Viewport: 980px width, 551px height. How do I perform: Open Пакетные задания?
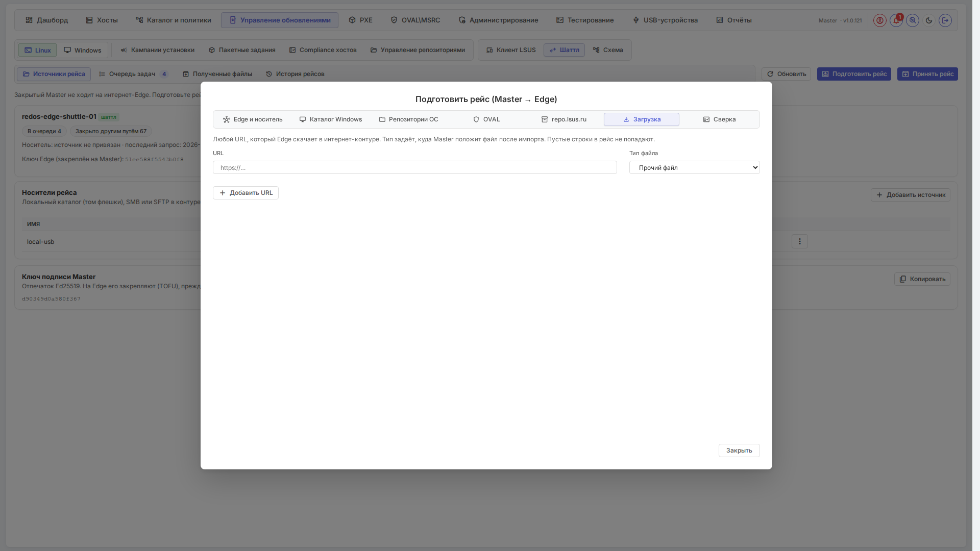pos(242,50)
